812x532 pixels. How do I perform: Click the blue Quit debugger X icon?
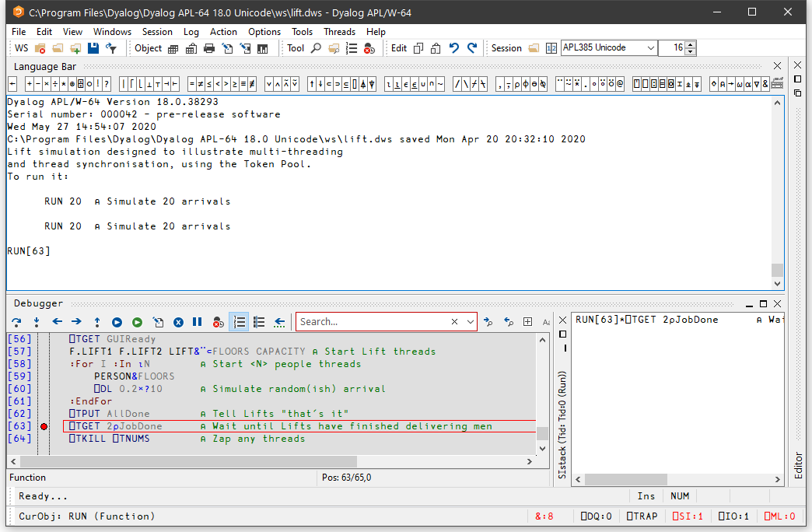[178, 321]
